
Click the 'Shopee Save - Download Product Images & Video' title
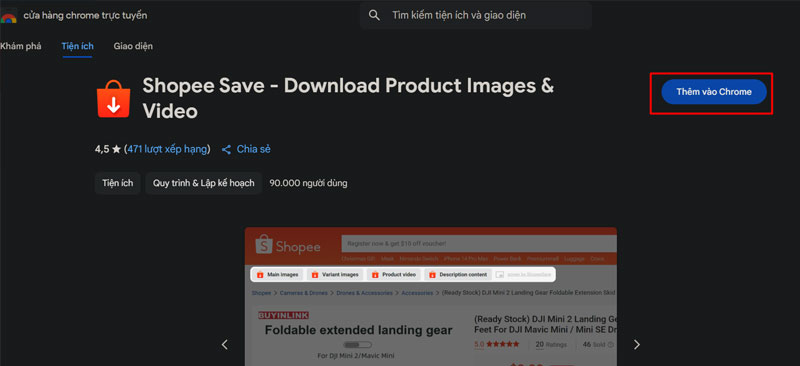coord(348,99)
